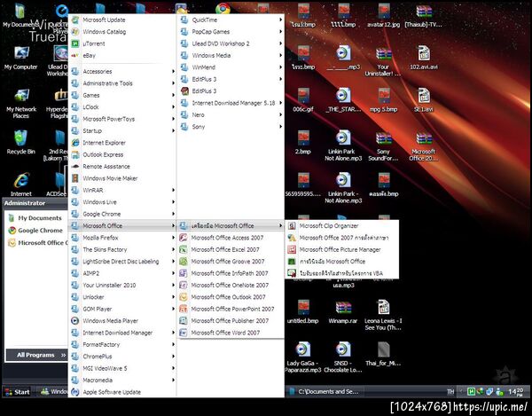Open the 2.bmp desktop file icon
Viewport: 532px width, 416px height.
pos(302,142)
